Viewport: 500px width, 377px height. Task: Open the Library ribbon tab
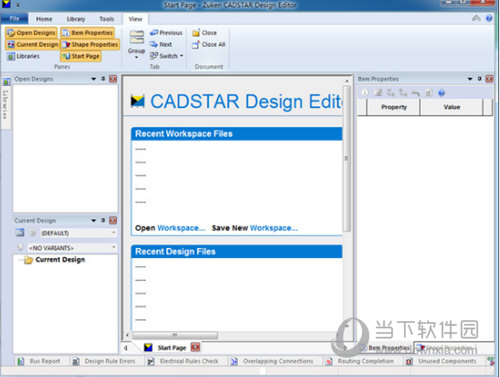coord(76,19)
